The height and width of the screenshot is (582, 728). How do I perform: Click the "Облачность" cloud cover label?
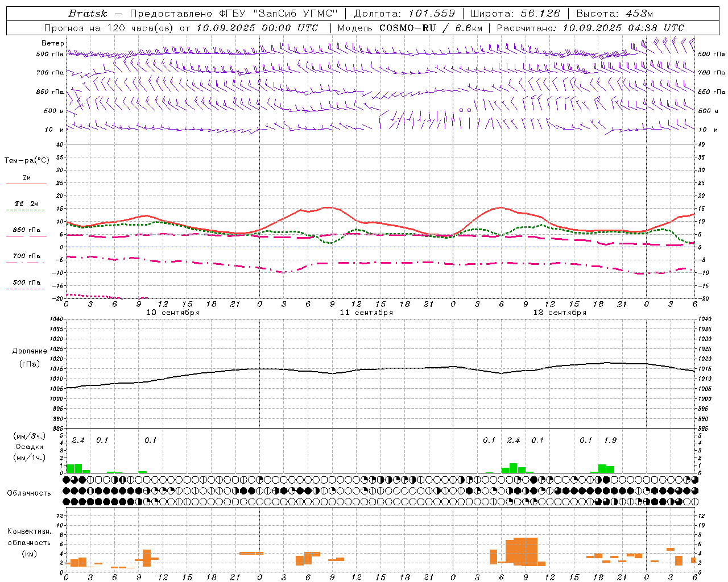(29, 493)
